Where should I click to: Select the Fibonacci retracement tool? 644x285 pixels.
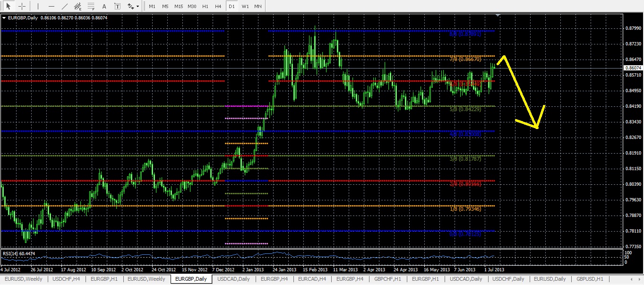pyautogui.click(x=91, y=7)
